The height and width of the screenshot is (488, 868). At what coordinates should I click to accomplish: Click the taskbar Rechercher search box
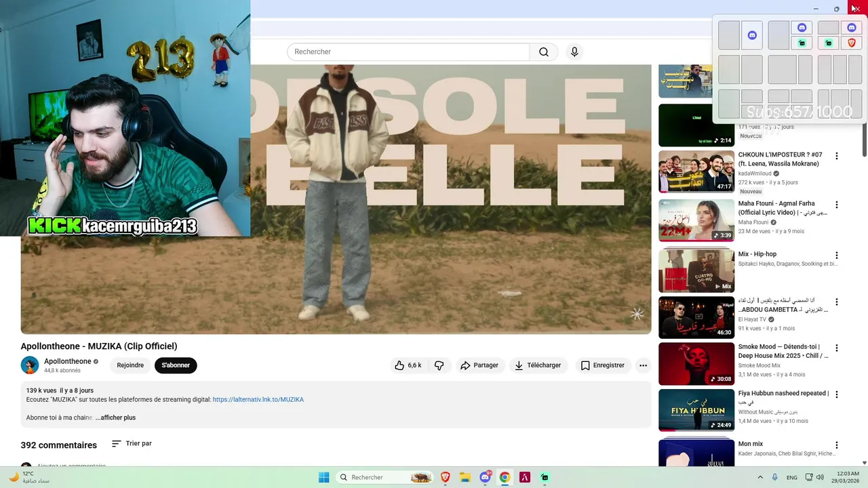tap(385, 477)
